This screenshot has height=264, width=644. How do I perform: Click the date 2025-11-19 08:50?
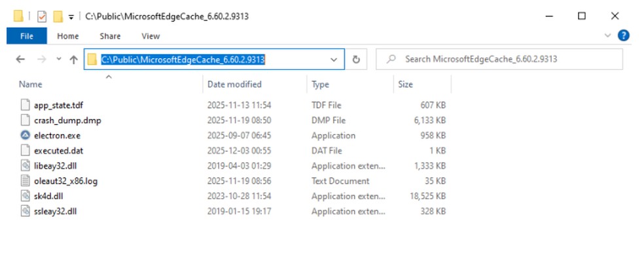click(x=239, y=120)
